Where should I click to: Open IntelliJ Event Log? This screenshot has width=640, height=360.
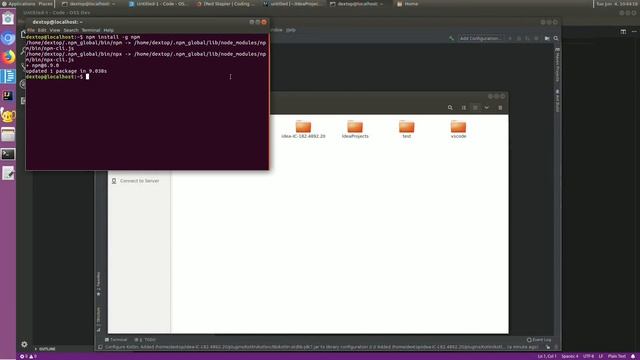[539, 340]
